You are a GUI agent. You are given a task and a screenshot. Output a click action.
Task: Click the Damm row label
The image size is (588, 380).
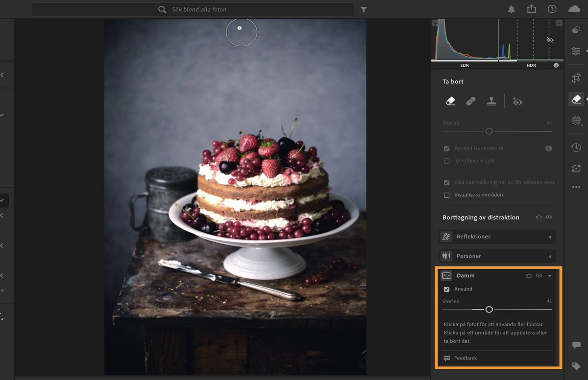pos(465,276)
